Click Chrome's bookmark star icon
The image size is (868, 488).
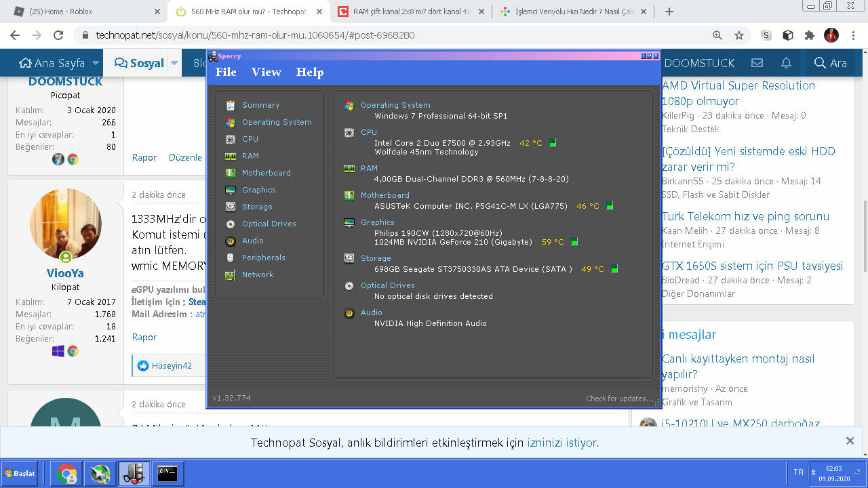point(739,35)
